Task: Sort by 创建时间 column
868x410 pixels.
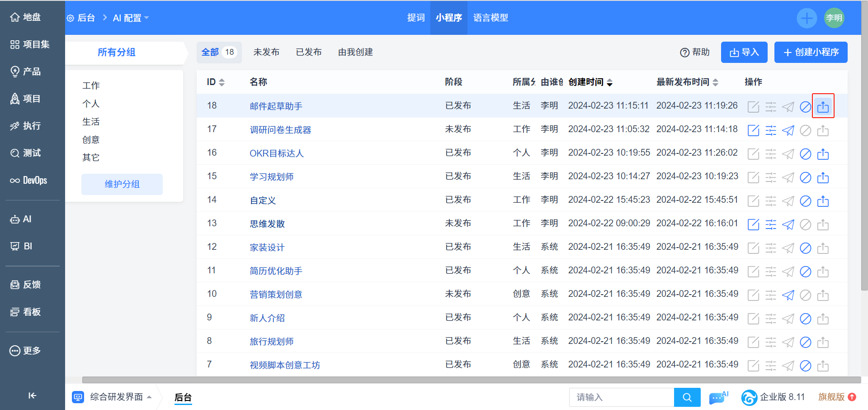Action: (x=590, y=82)
